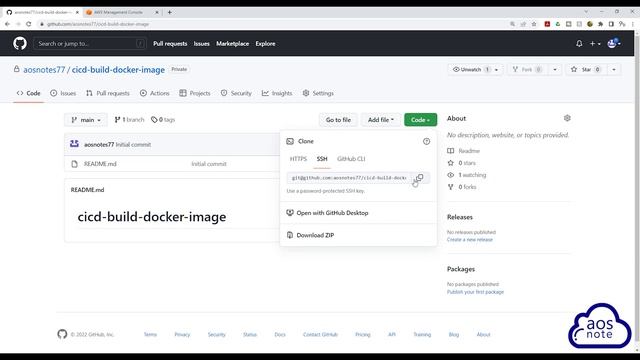This screenshot has height=360, width=640.
Task: Switch to AWS Management Console tab
Action: click(x=118, y=12)
